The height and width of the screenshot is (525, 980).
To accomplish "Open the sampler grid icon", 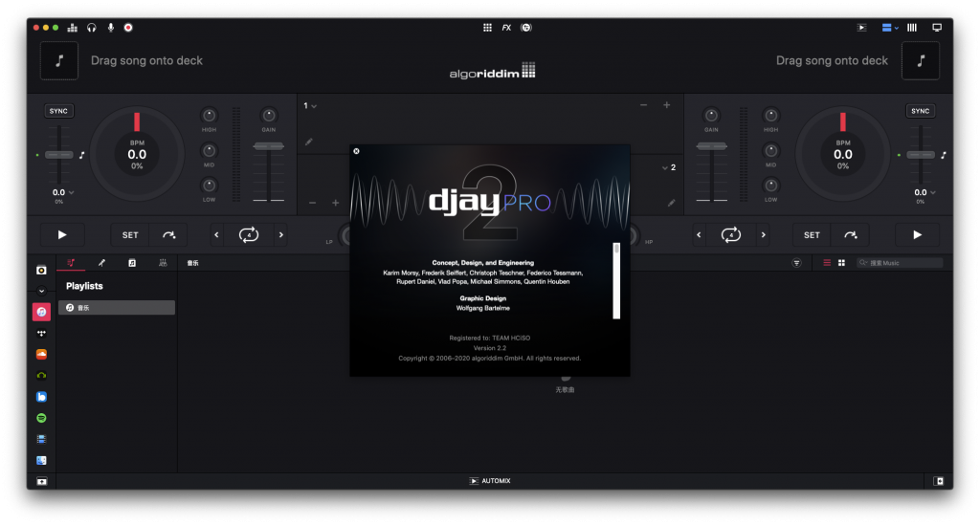I will tap(487, 28).
